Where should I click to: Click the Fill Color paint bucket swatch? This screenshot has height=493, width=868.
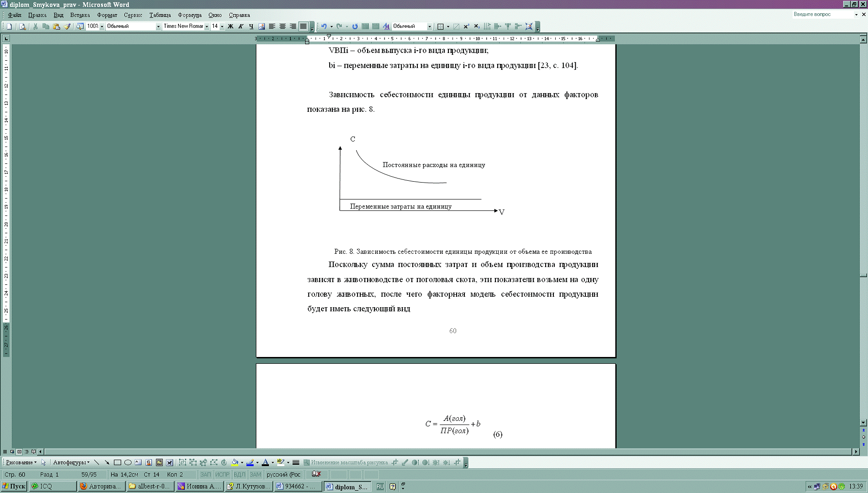tap(235, 462)
